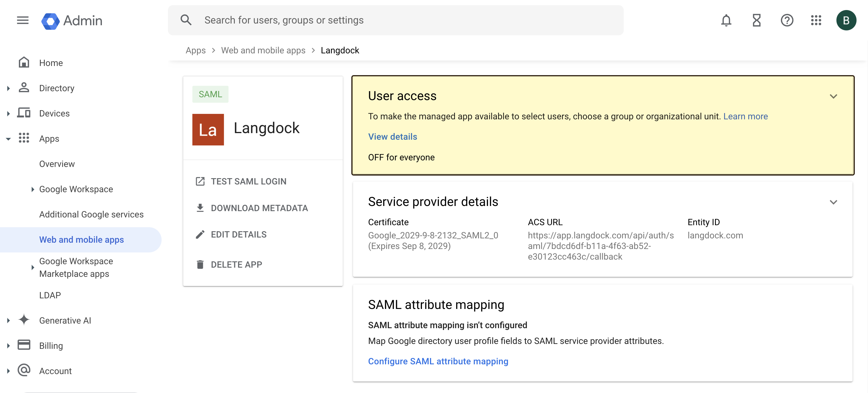Click the ACS URL value

point(601,246)
